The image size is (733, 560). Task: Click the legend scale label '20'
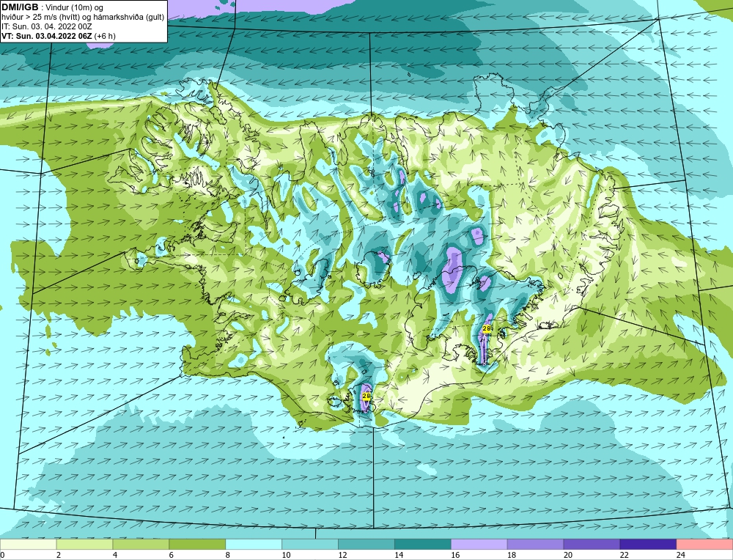[567, 555]
